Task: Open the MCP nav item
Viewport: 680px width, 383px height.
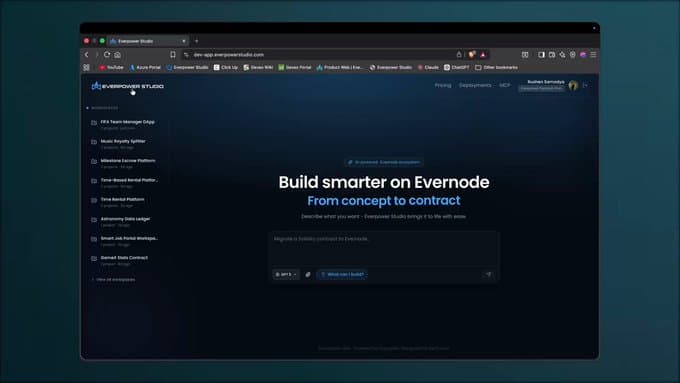Action: tap(504, 85)
